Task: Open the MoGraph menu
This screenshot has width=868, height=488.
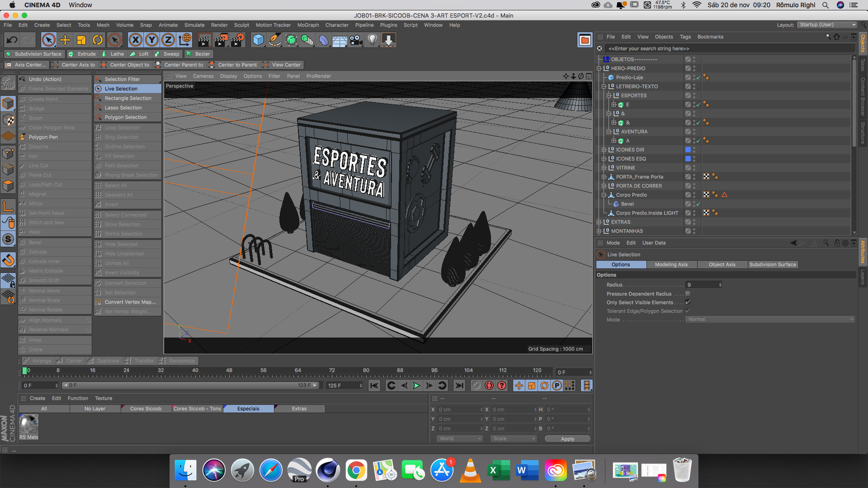Action: (x=308, y=25)
